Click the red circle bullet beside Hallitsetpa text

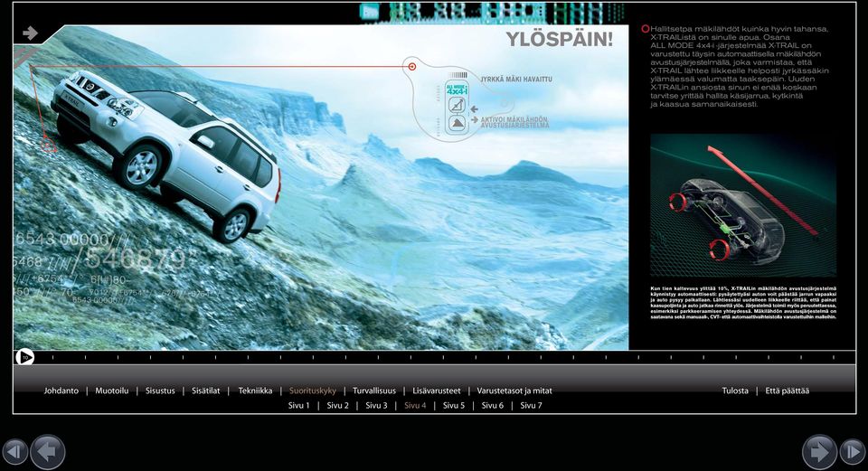tap(645, 29)
